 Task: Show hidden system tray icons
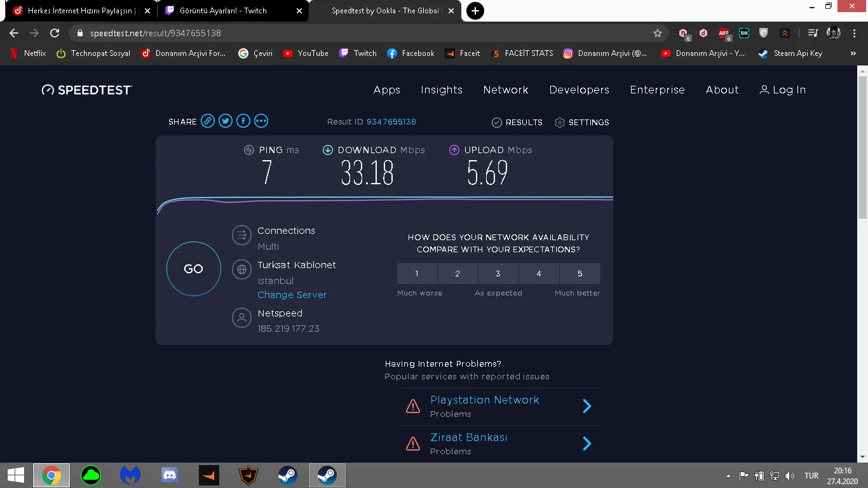click(728, 476)
